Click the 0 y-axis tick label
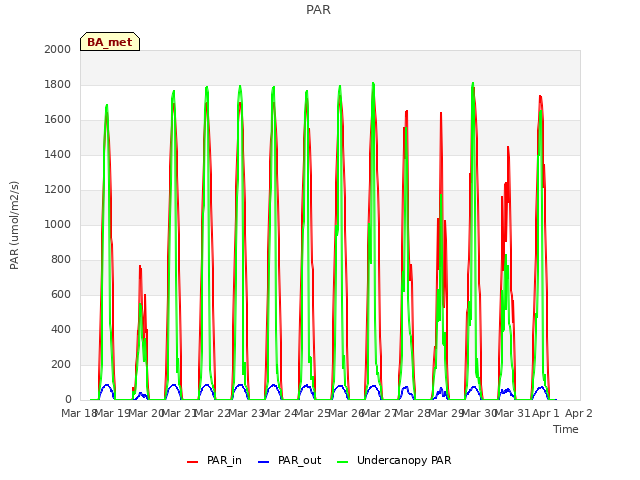 coord(68,399)
